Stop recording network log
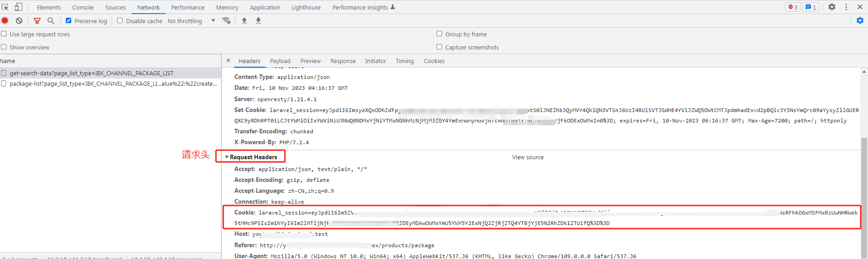Image resolution: width=868 pixels, height=259 pixels. point(5,20)
